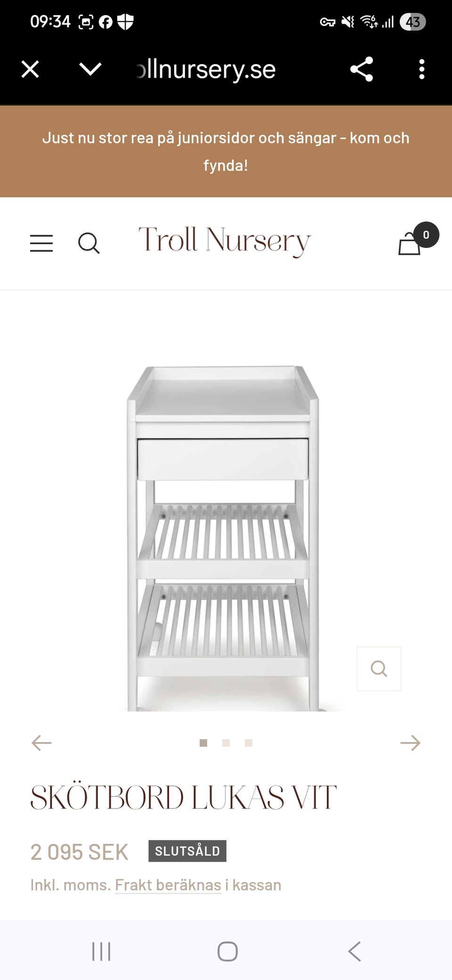Select the third image carousel dot
Image resolution: width=452 pixels, height=980 pixels.
tap(249, 743)
